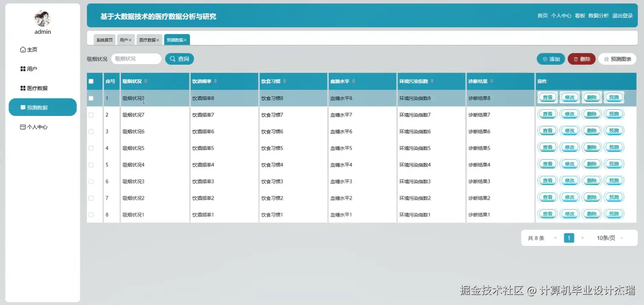Open 个人中心 from the header

(x=561, y=16)
